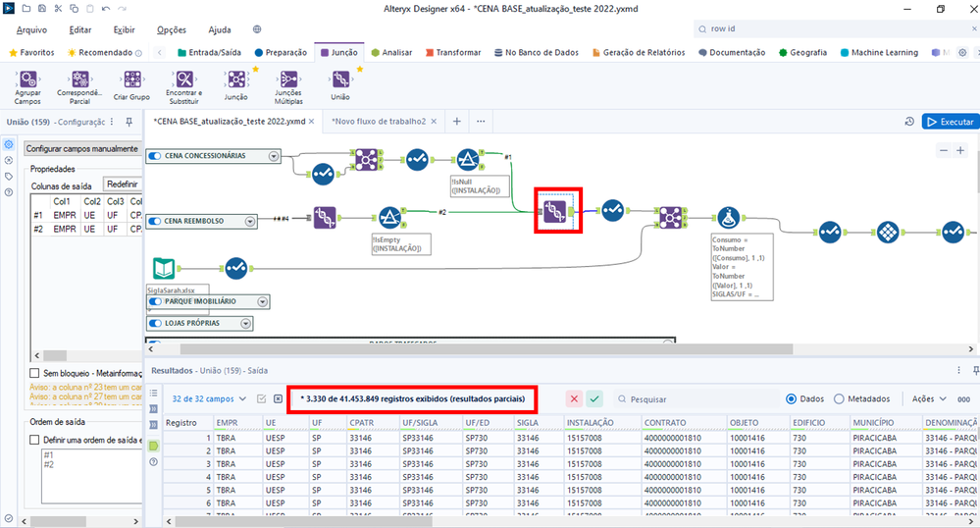Check Definir uma ordem de saída checkbox
980x528 pixels.
click(x=34, y=440)
